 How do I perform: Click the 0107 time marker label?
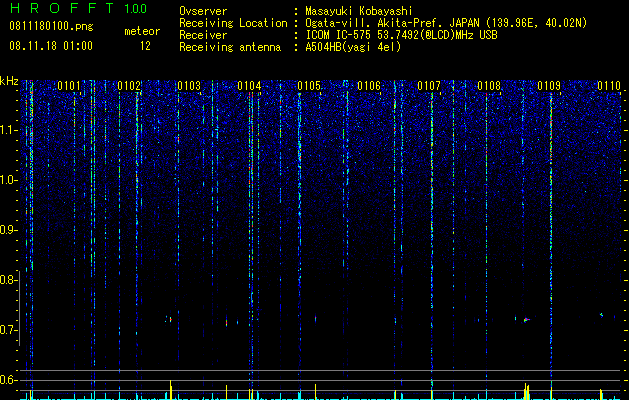pos(429,86)
